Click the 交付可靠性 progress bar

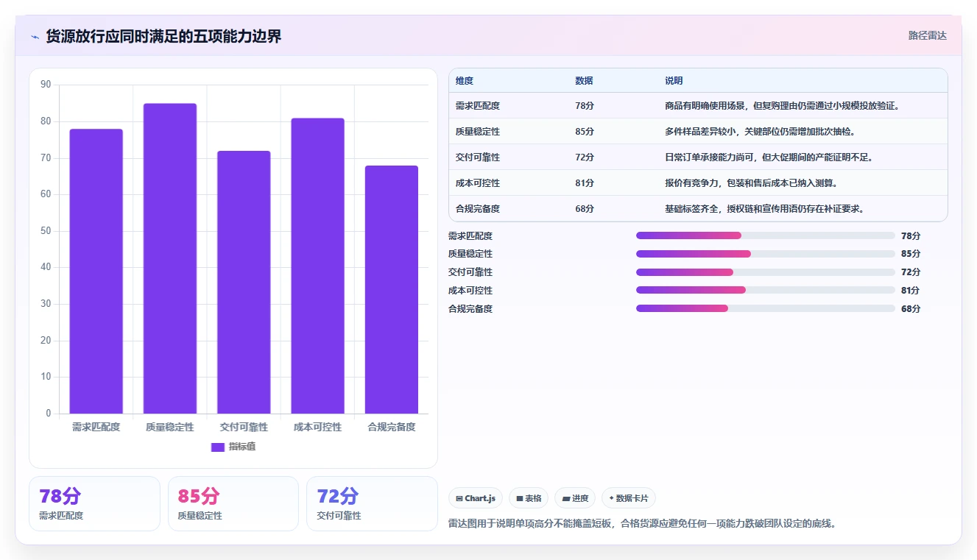pyautogui.click(x=766, y=272)
